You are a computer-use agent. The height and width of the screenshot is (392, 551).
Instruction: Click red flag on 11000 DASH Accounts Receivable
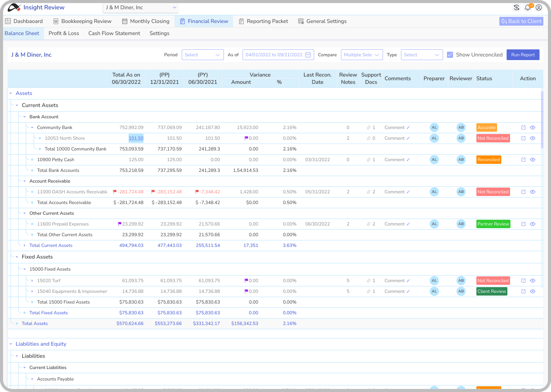115,192
